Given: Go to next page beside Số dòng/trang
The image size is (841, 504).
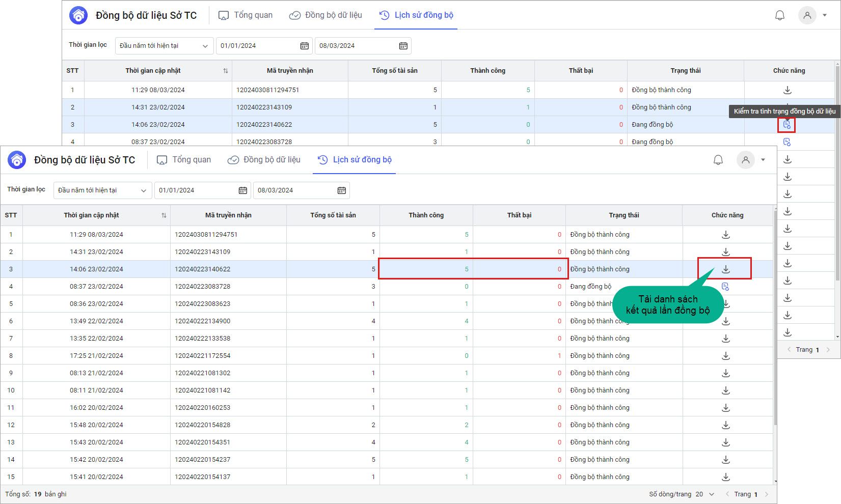Looking at the screenshot, I should (x=766, y=494).
